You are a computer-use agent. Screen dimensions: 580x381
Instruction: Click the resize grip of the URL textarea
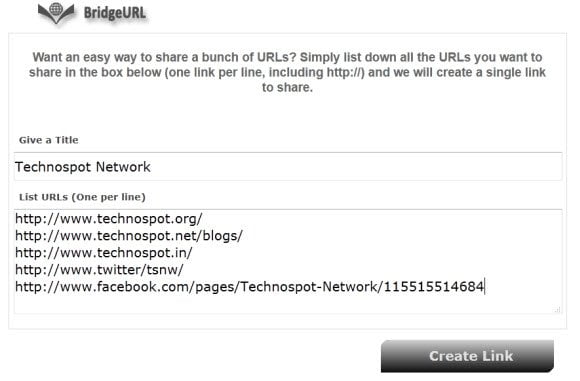tap(557, 310)
